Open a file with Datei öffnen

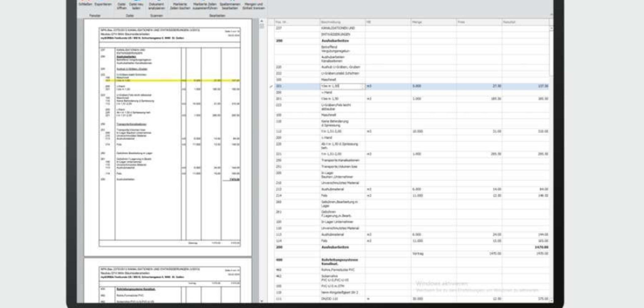pyautogui.click(x=122, y=6)
